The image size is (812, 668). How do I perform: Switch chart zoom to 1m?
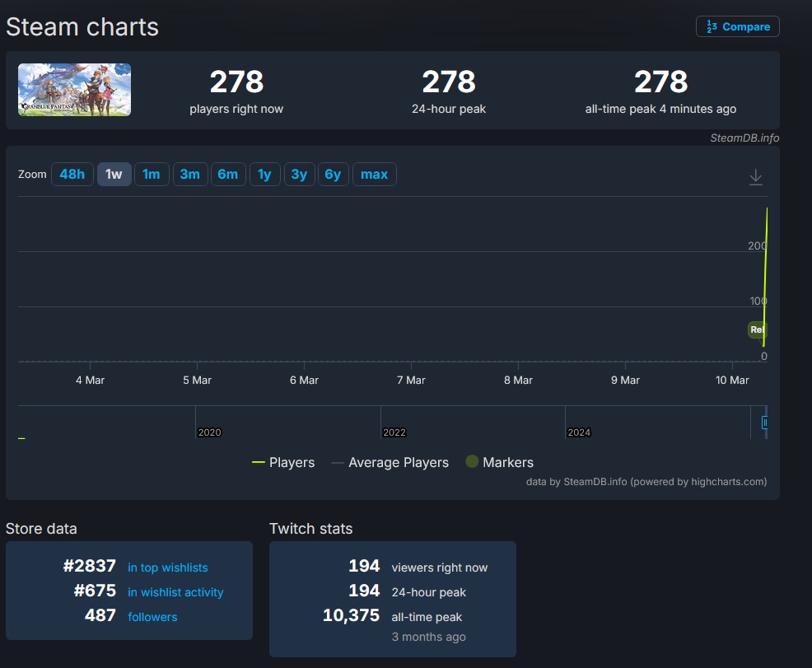(152, 174)
